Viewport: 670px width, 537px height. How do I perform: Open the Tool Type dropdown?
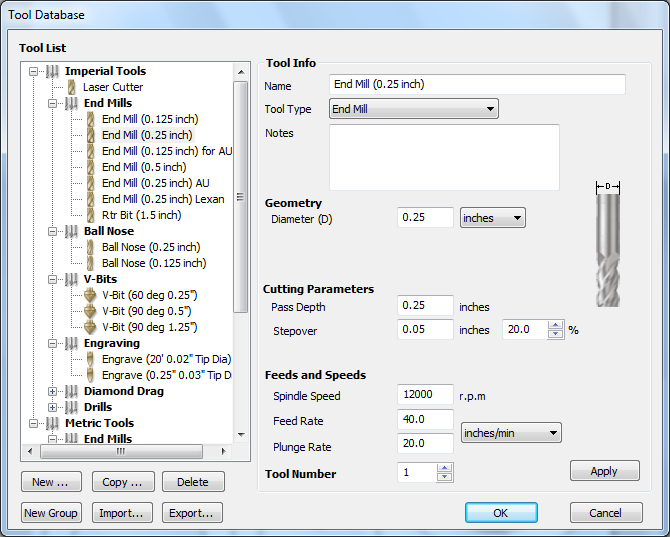click(414, 109)
